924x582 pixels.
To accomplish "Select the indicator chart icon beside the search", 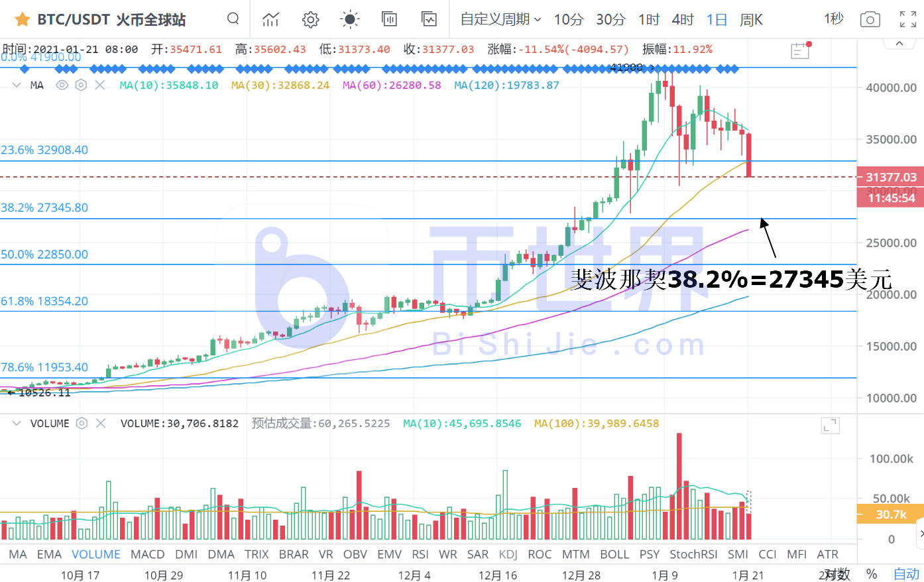I will (x=270, y=19).
